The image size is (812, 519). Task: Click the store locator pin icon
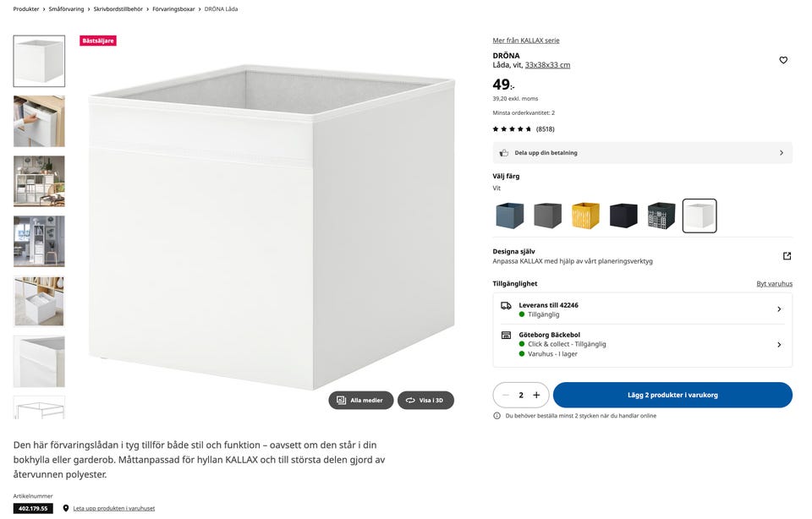point(66,508)
